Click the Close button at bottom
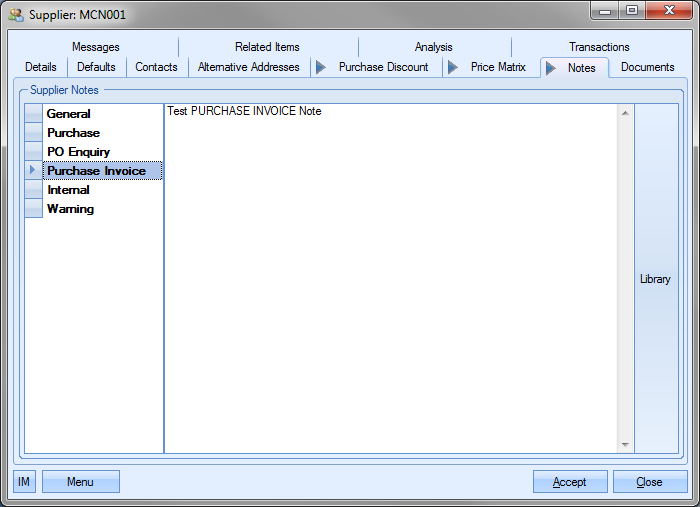 coord(650,482)
